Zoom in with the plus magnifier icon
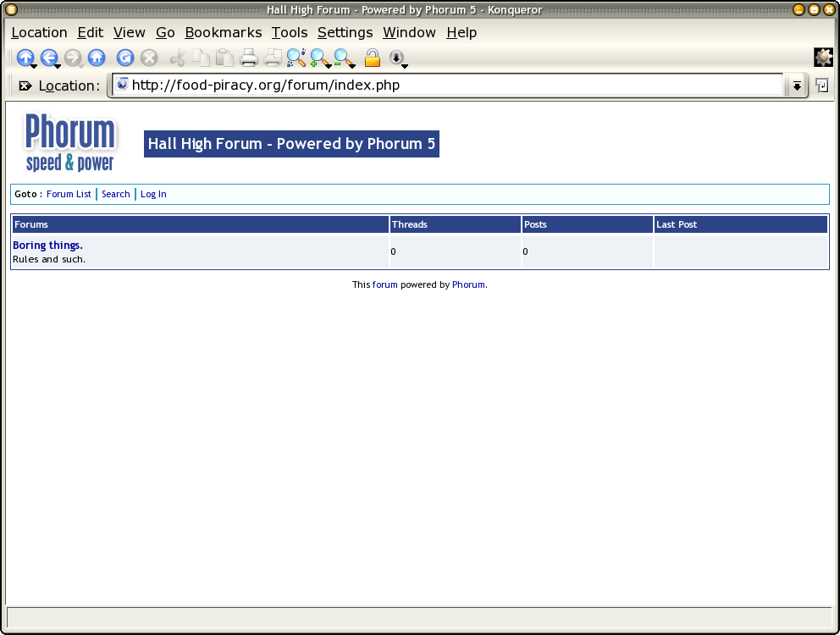Viewport: 840px width, 635px height. point(319,58)
